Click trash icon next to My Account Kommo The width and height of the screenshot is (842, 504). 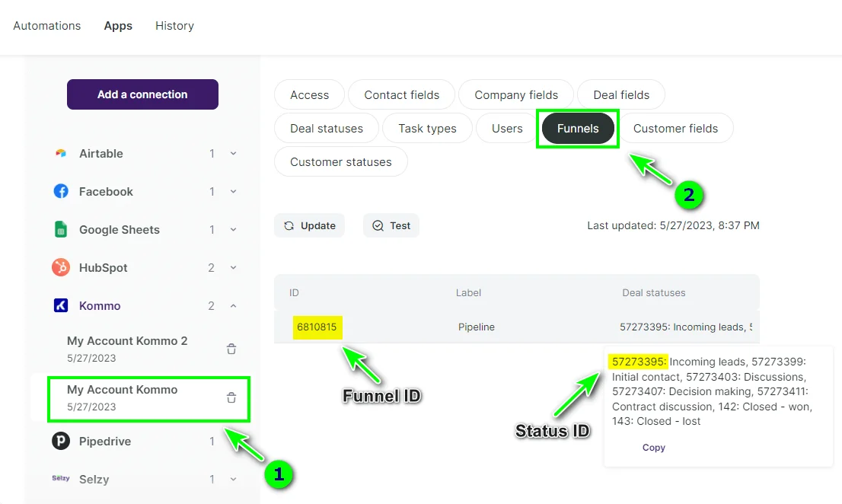[231, 397]
